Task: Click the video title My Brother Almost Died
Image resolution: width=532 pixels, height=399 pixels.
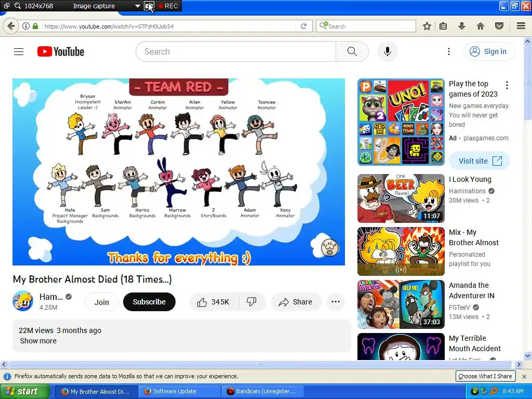Action: coord(92,279)
